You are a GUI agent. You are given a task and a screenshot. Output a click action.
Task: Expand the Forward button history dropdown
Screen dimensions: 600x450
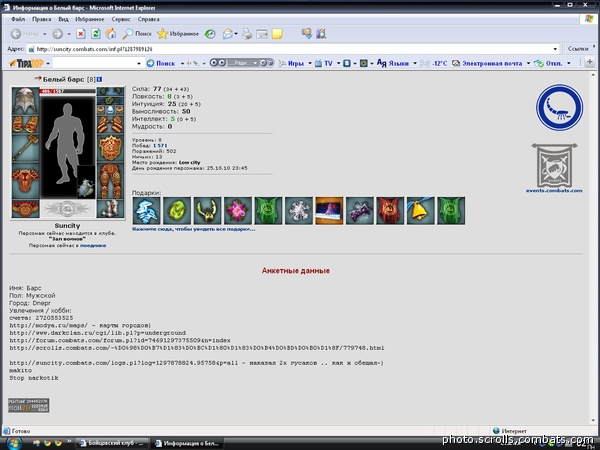[68, 34]
